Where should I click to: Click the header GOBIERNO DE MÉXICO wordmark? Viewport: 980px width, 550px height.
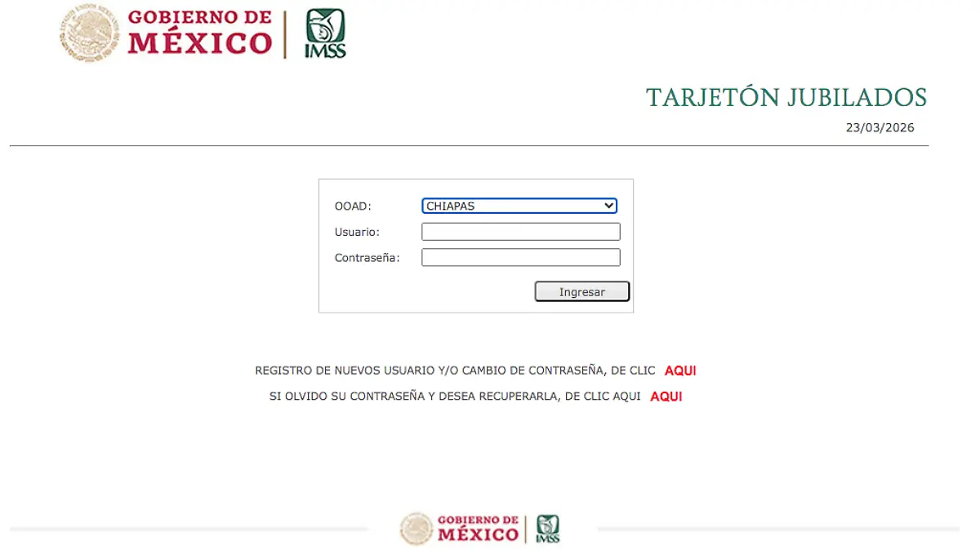click(x=199, y=34)
